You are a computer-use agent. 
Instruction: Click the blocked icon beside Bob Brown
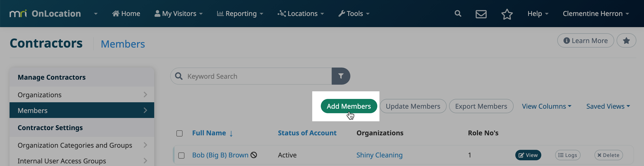click(254, 155)
